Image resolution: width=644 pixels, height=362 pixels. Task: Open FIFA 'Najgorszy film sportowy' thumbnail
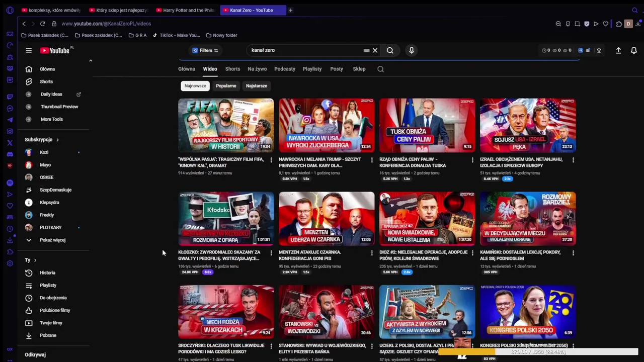pos(226,125)
